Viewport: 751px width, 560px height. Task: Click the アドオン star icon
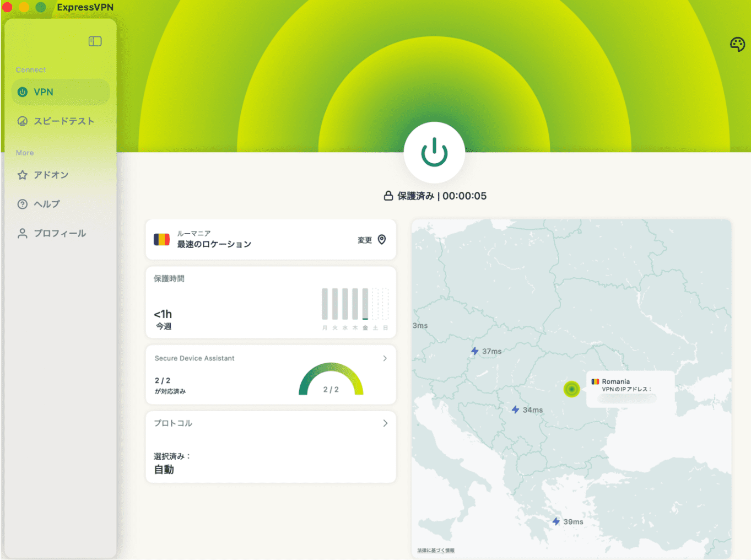pos(22,175)
